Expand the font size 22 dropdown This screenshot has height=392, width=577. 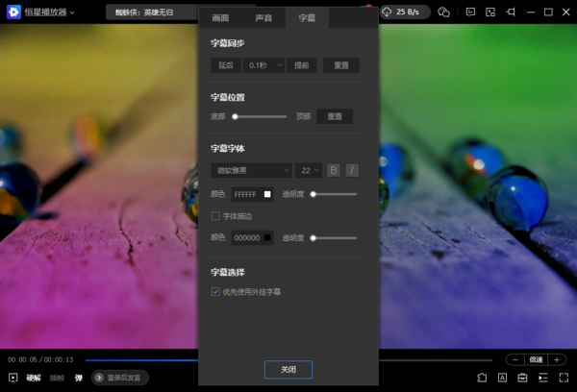pyautogui.click(x=309, y=170)
